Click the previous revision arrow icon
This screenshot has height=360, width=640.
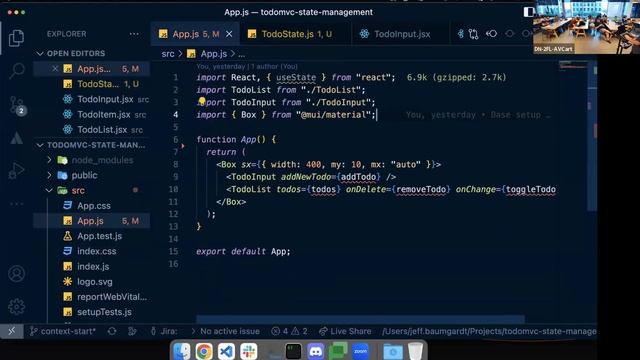(491, 34)
